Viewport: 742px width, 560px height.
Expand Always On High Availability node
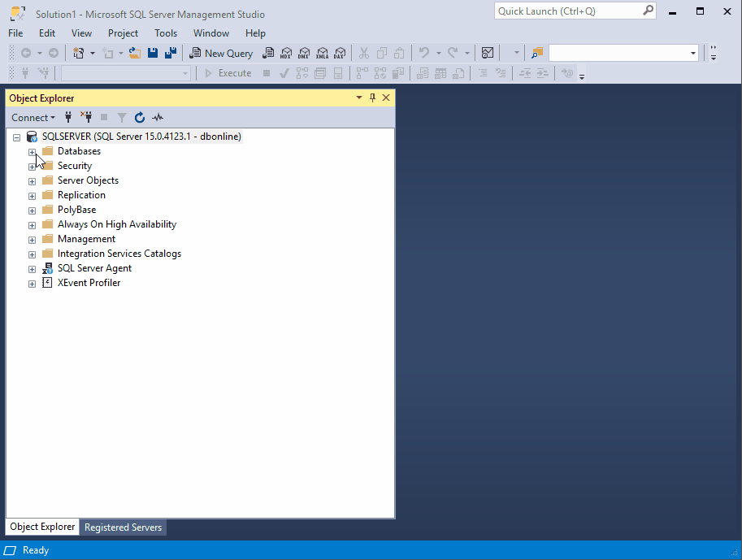pyautogui.click(x=32, y=226)
